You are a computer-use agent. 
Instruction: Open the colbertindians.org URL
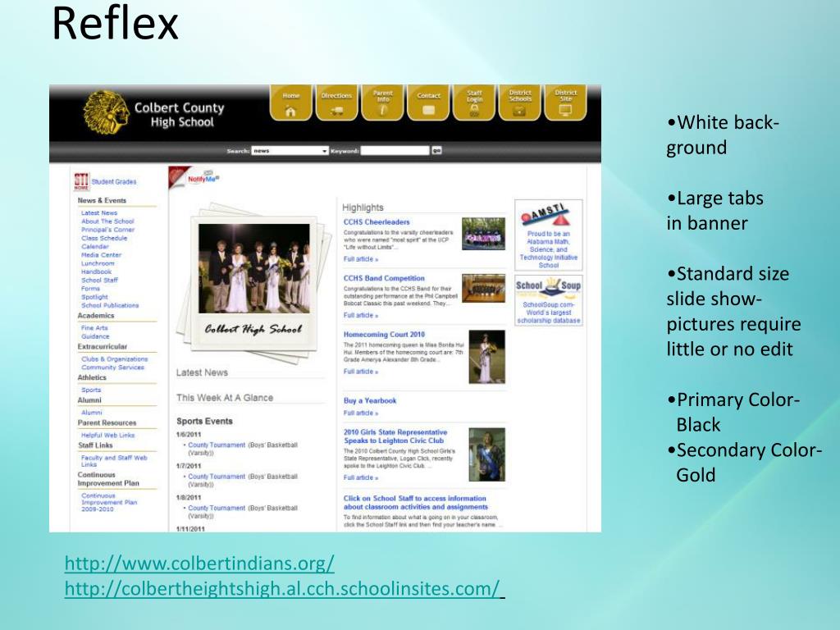(x=199, y=564)
